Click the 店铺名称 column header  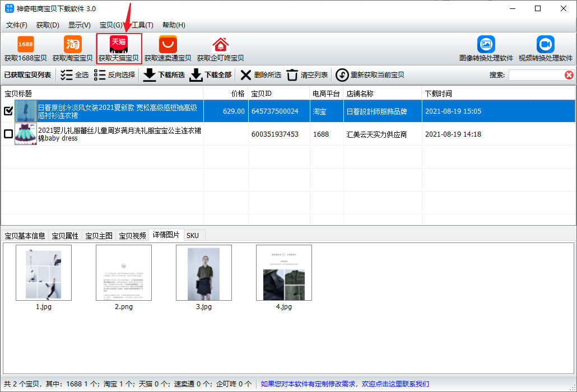tap(383, 94)
